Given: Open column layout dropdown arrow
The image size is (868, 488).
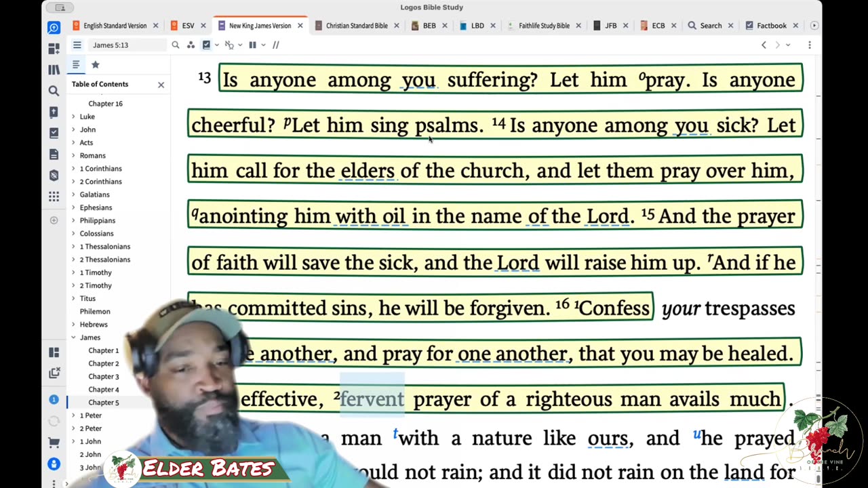Looking at the screenshot, I should 263,45.
